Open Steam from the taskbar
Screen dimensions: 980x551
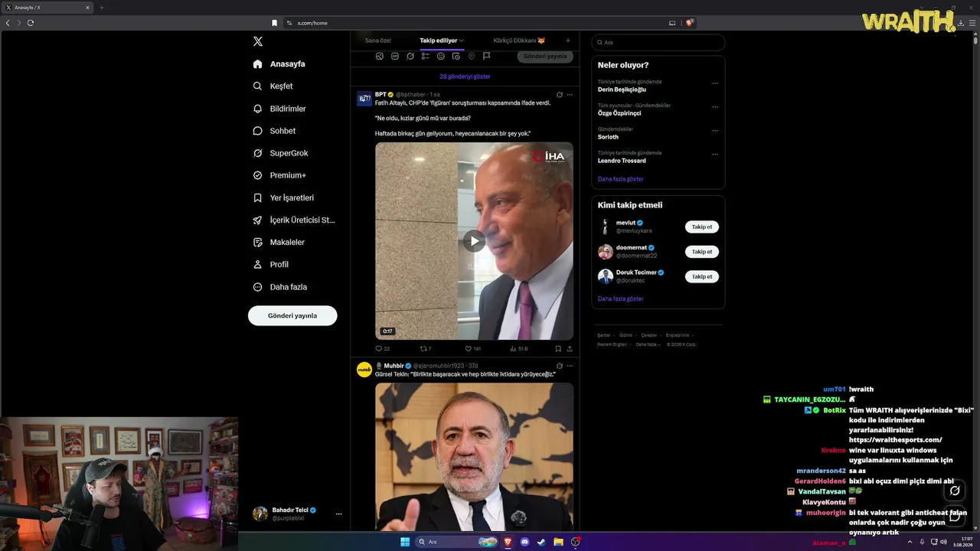[541, 542]
